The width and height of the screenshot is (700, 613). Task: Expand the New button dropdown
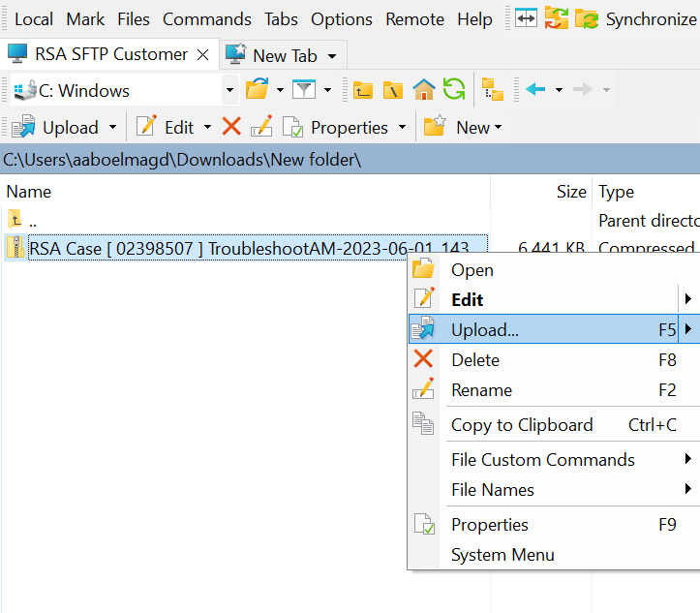tap(499, 128)
